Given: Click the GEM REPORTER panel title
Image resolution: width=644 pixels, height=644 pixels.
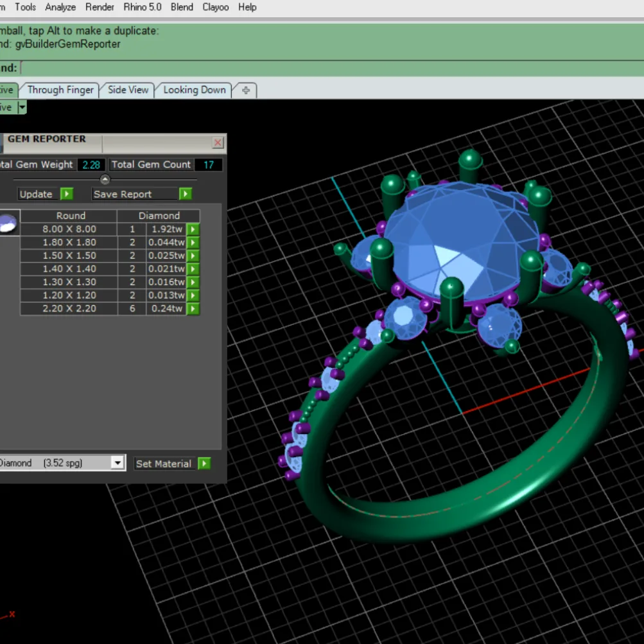Looking at the screenshot, I should (47, 139).
